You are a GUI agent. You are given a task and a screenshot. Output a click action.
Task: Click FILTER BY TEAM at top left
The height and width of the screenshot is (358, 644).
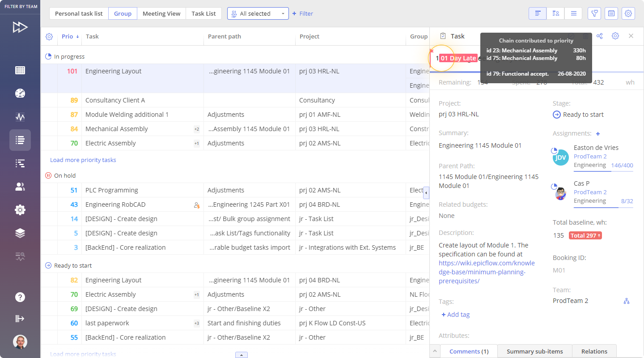(20, 7)
